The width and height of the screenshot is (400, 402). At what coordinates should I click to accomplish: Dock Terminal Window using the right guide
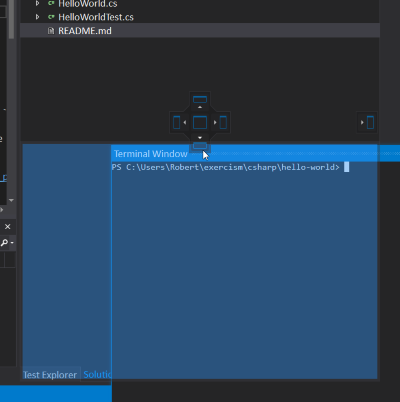(x=221, y=123)
